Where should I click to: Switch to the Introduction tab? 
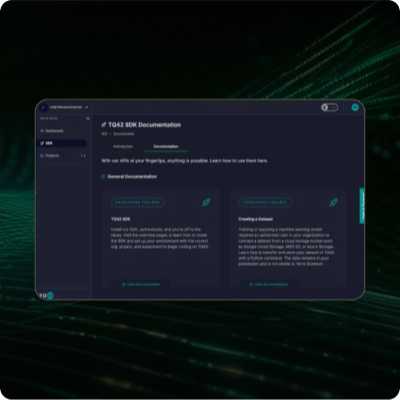pos(123,146)
